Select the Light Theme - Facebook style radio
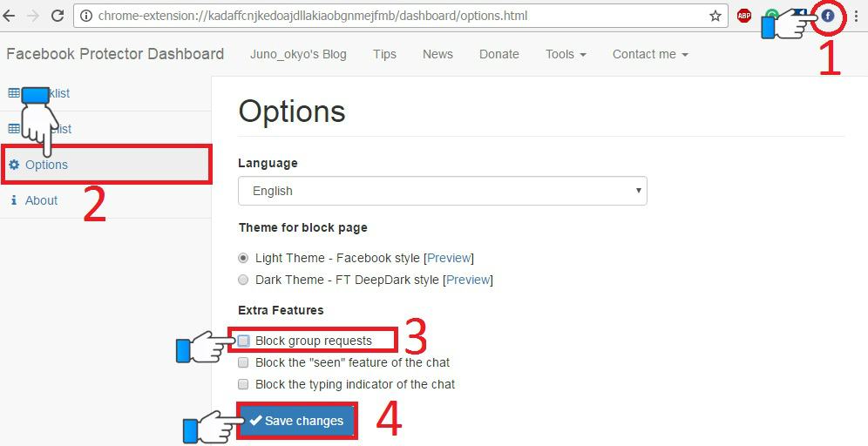This screenshot has height=446, width=868. (x=243, y=258)
